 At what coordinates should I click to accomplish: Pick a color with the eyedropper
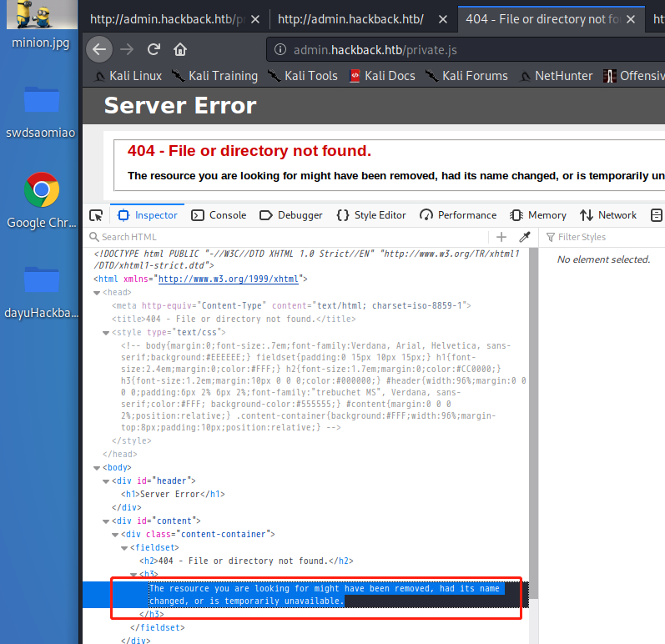click(525, 237)
